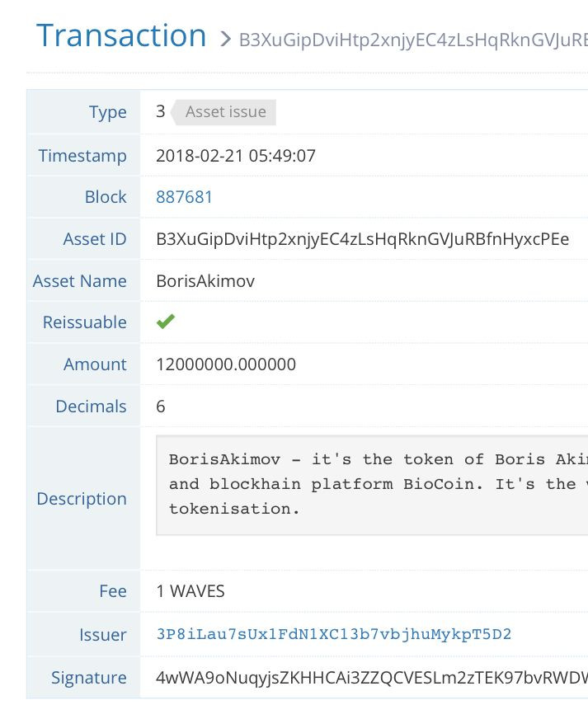Select the Decimals value 6
Image resolution: width=588 pixels, height=705 pixels.
tap(161, 407)
